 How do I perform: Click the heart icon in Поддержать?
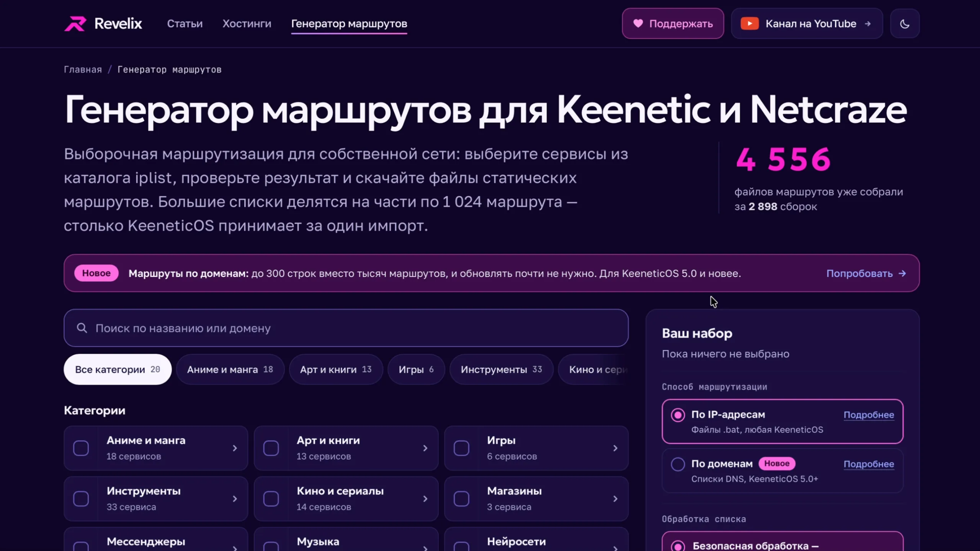point(638,23)
